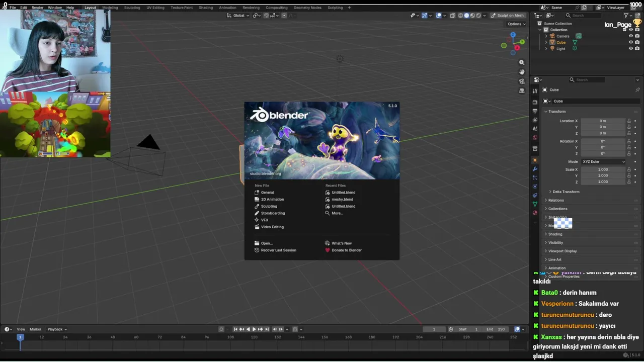The height and width of the screenshot is (362, 644).
Task: Click Recover Last Session
Action: 278,250
